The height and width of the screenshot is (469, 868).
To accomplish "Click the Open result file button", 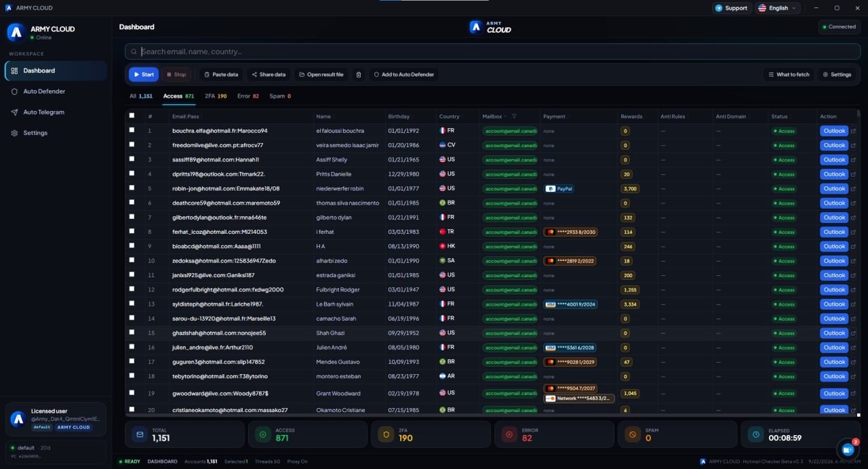I will pyautogui.click(x=321, y=75).
